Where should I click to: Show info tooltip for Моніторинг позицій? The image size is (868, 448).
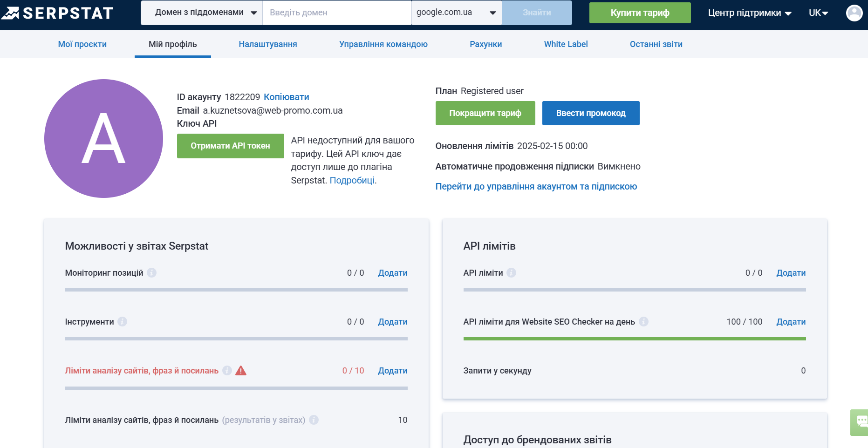pyautogui.click(x=151, y=272)
